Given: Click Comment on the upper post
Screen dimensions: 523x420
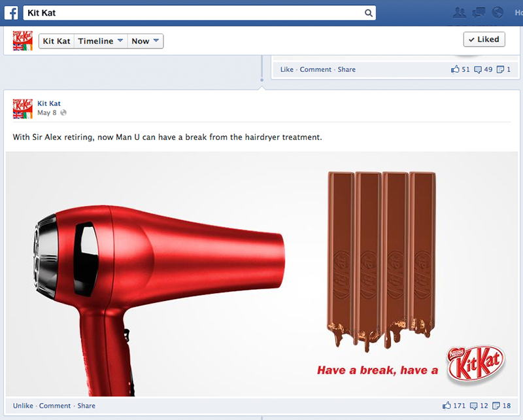Looking at the screenshot, I should (316, 69).
